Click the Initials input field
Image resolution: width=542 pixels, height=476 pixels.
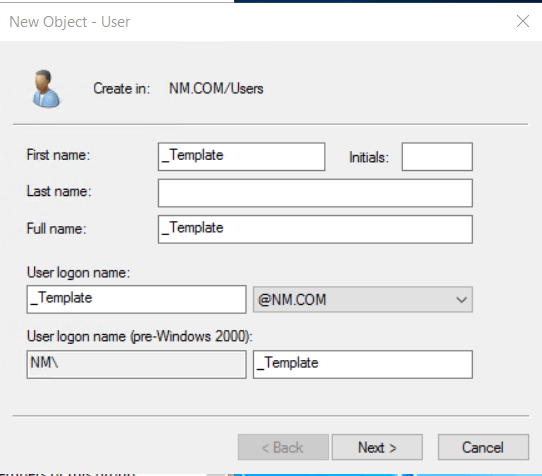click(437, 157)
